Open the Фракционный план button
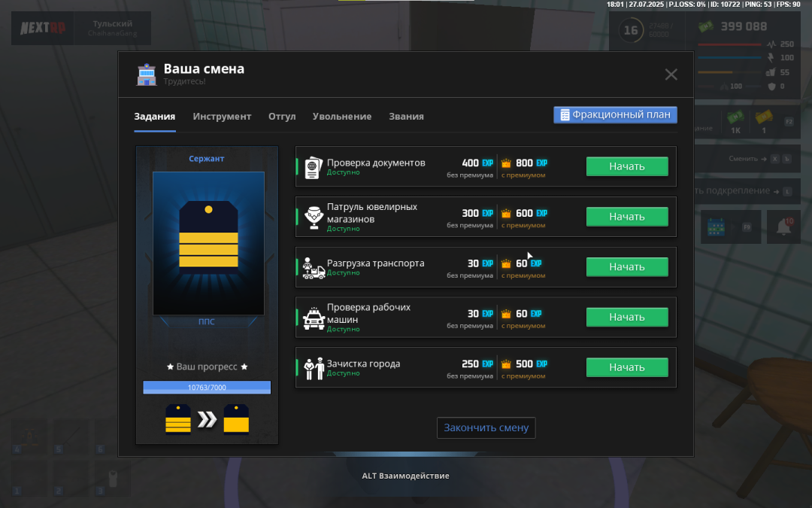Image resolution: width=812 pixels, height=508 pixels. [615, 114]
